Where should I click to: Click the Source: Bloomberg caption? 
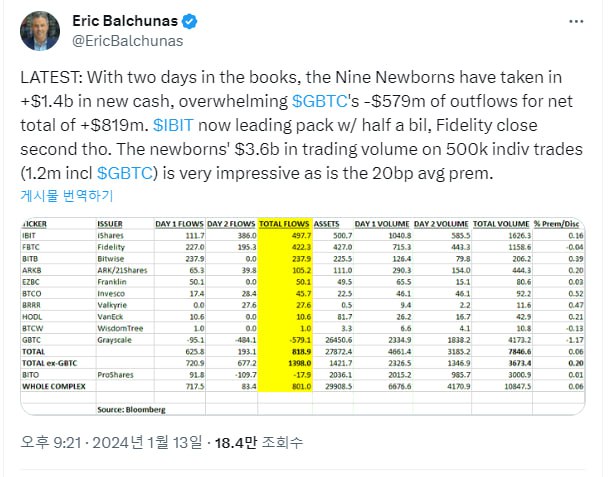coord(131,410)
